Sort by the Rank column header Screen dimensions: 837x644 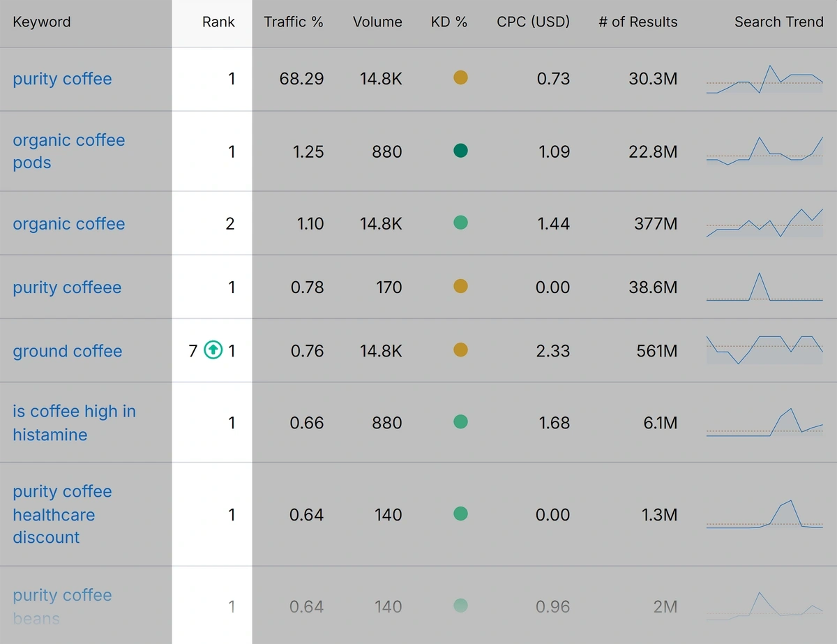click(219, 22)
